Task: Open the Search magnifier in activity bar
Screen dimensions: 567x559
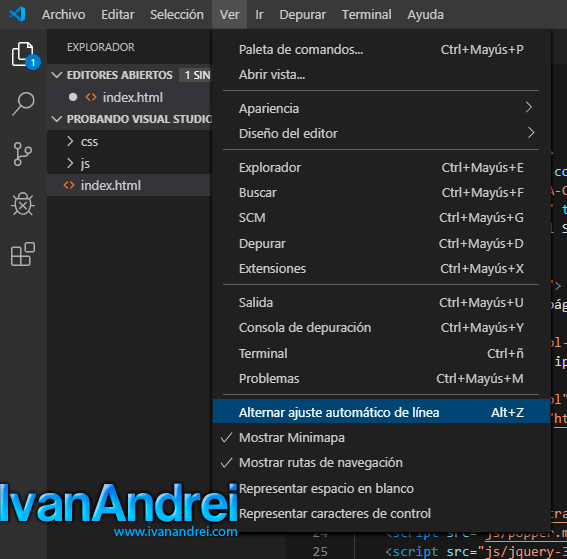Action: click(x=23, y=104)
